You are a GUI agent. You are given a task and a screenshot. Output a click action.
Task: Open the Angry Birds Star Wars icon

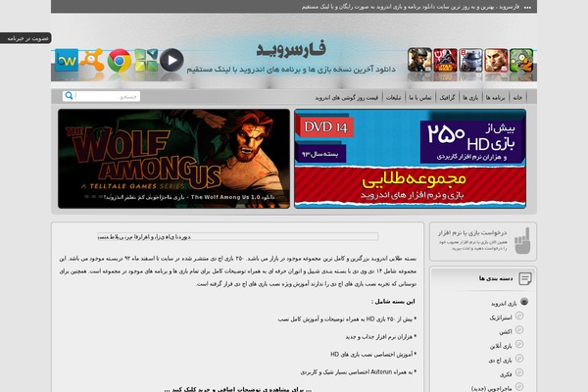pyautogui.click(x=445, y=60)
